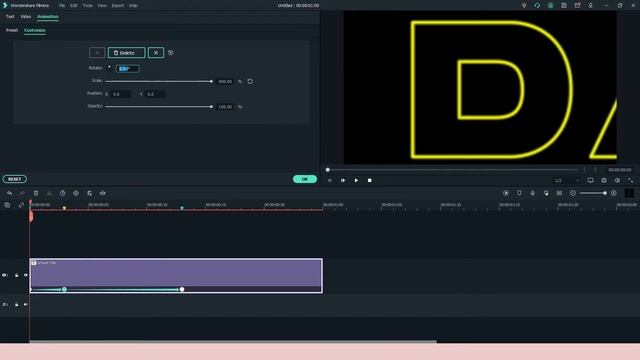
Task: Record voiceover with microphone icon
Action: [533, 193]
